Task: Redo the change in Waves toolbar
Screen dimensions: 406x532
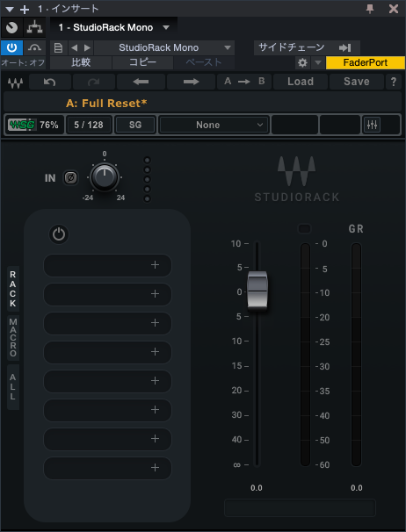Action: pos(94,82)
